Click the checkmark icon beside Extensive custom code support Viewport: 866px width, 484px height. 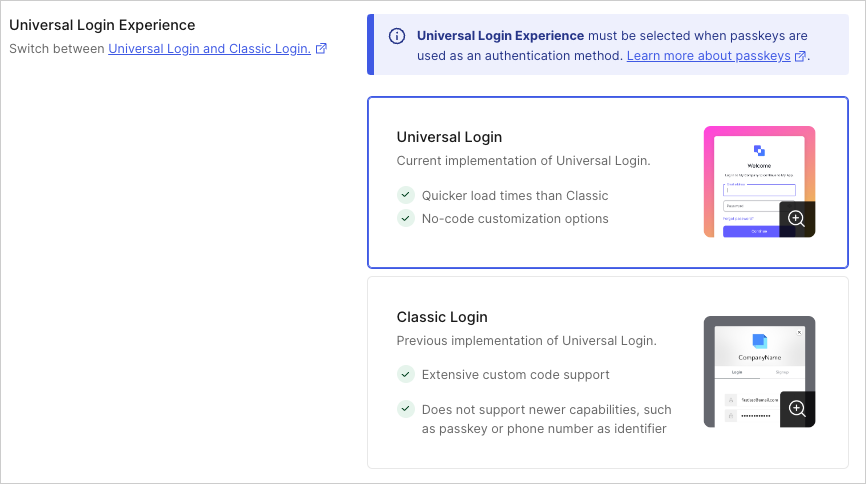click(405, 374)
